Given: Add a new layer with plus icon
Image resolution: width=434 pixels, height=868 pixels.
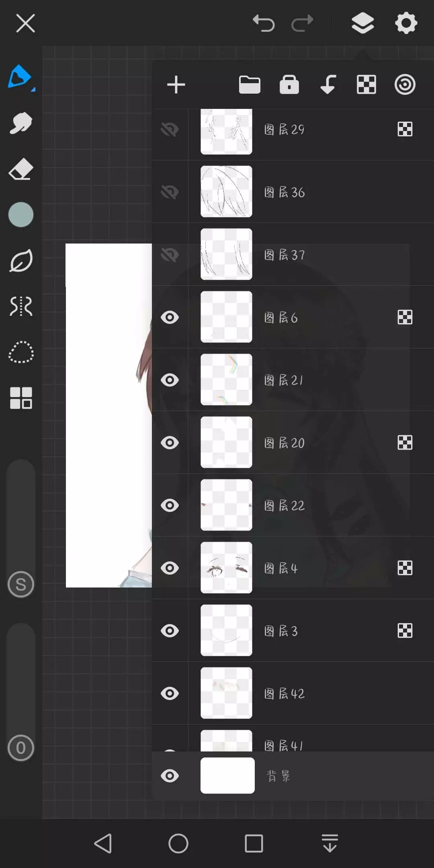Looking at the screenshot, I should pos(176,85).
